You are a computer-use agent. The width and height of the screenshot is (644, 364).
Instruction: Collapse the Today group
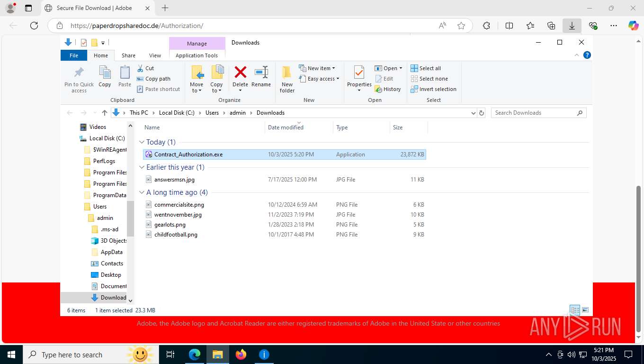coord(142,142)
